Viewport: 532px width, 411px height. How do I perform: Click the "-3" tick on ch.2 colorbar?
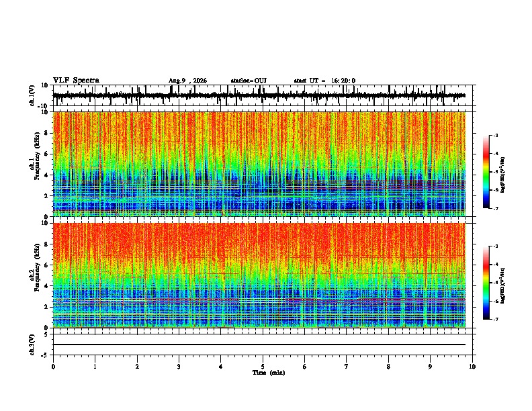pos(495,246)
